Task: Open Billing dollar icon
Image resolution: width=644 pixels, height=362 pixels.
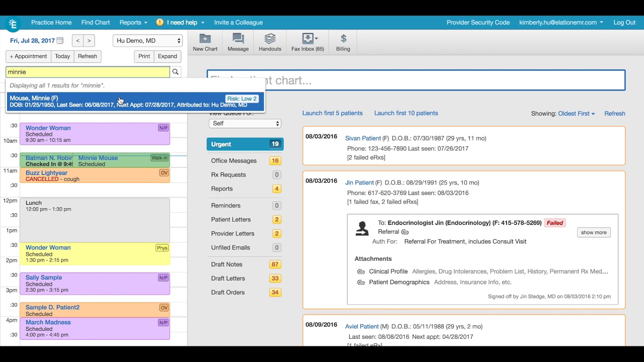Action: pos(343,43)
